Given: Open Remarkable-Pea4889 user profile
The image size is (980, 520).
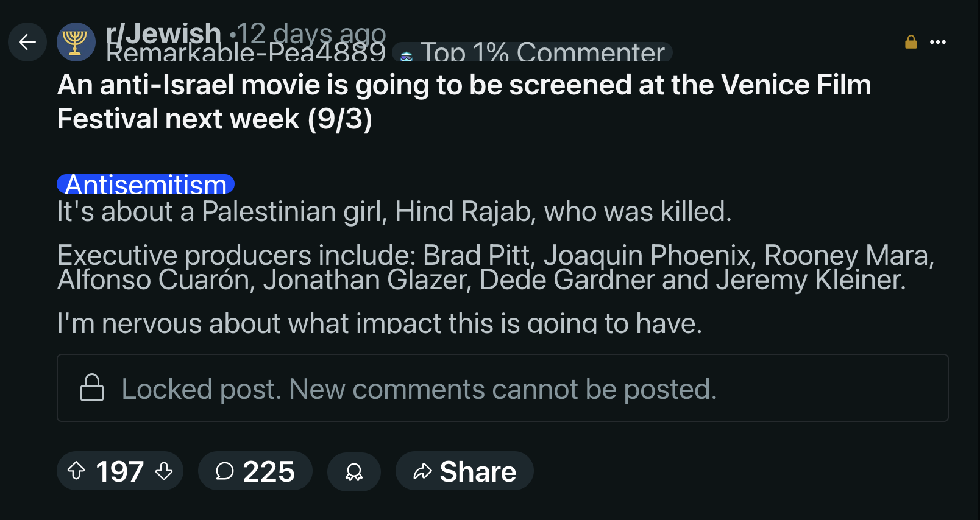Looking at the screenshot, I should tap(246, 55).
